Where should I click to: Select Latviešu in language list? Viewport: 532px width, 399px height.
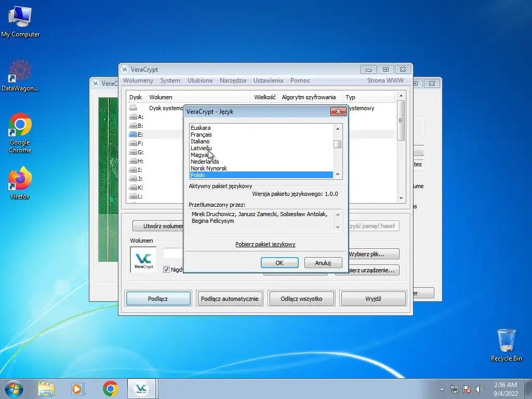pyautogui.click(x=261, y=148)
